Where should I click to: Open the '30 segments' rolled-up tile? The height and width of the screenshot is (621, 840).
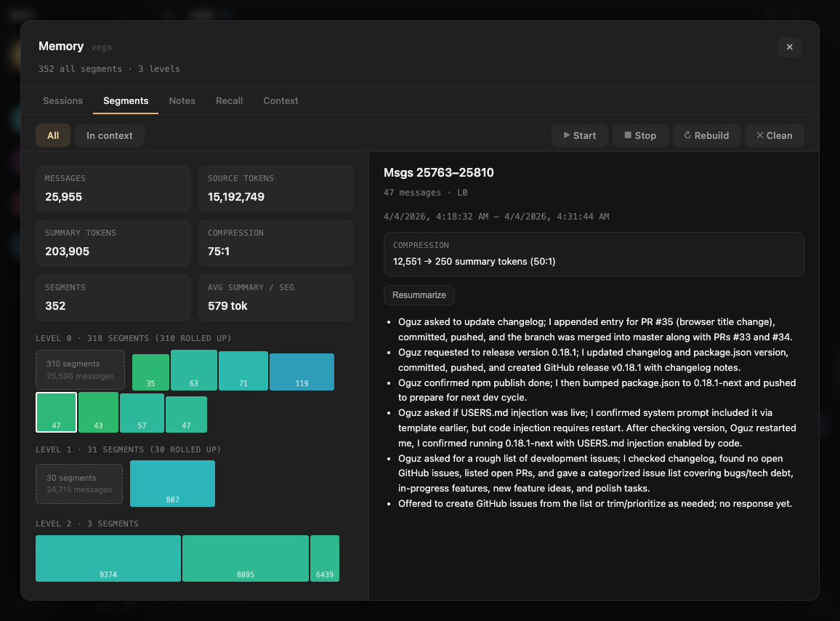coord(78,484)
